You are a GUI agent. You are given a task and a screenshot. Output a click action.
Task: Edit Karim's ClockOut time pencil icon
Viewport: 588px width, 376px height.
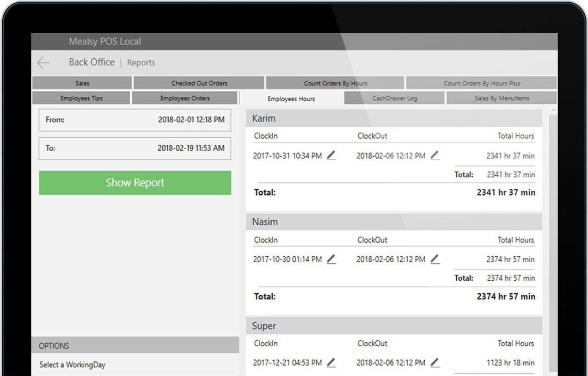(x=434, y=156)
